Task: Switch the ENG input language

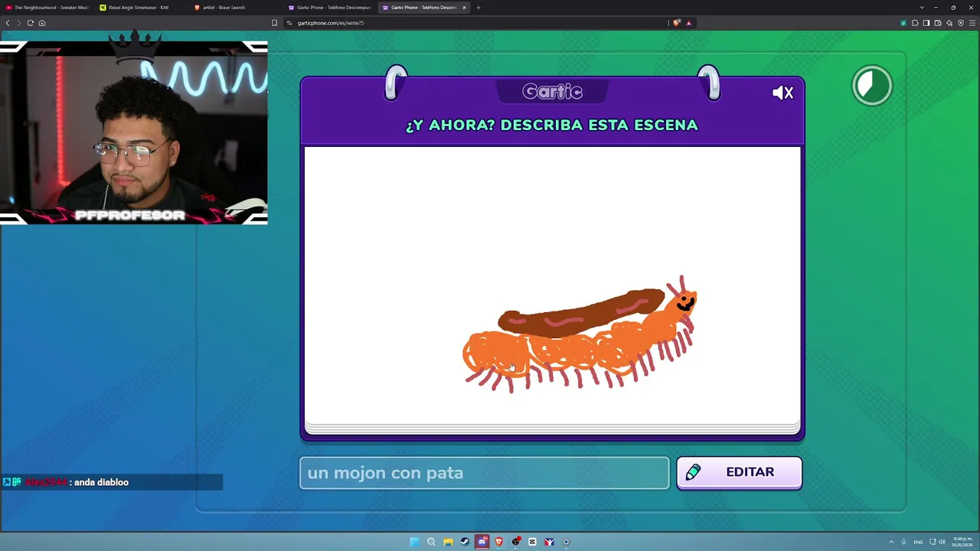Action: pos(918,542)
